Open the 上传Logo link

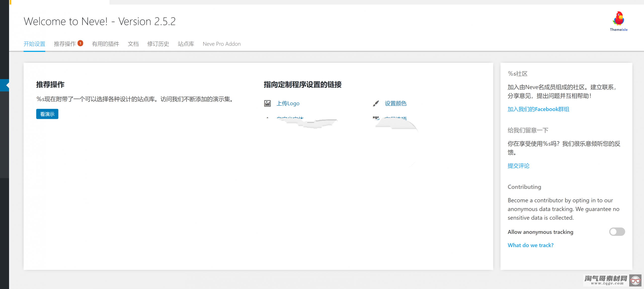(x=288, y=103)
